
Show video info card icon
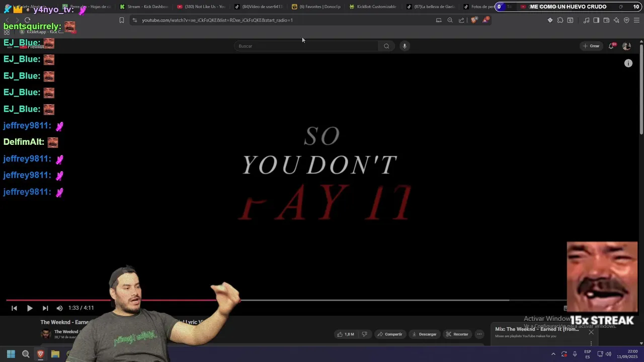point(628,63)
